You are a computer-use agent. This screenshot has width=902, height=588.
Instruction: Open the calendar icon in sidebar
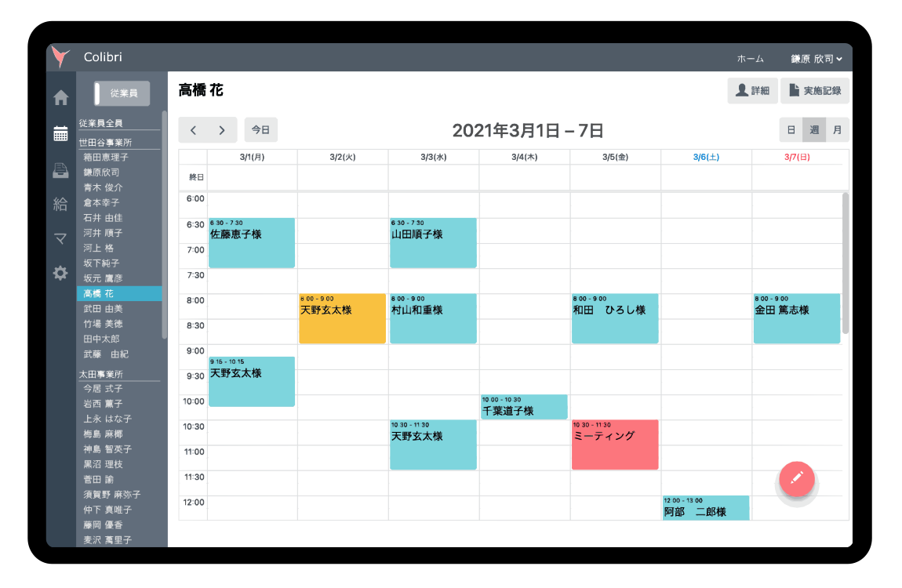coord(60,133)
